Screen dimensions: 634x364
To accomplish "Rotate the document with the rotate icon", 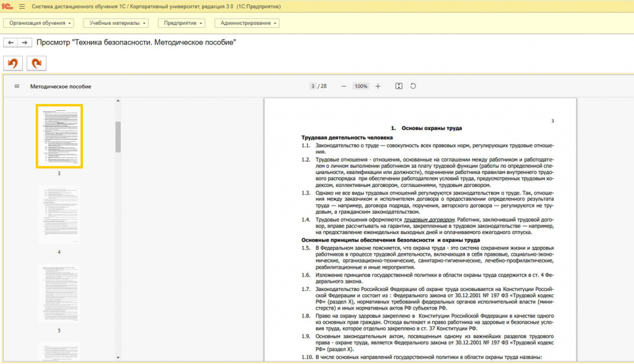I will pos(414,86).
